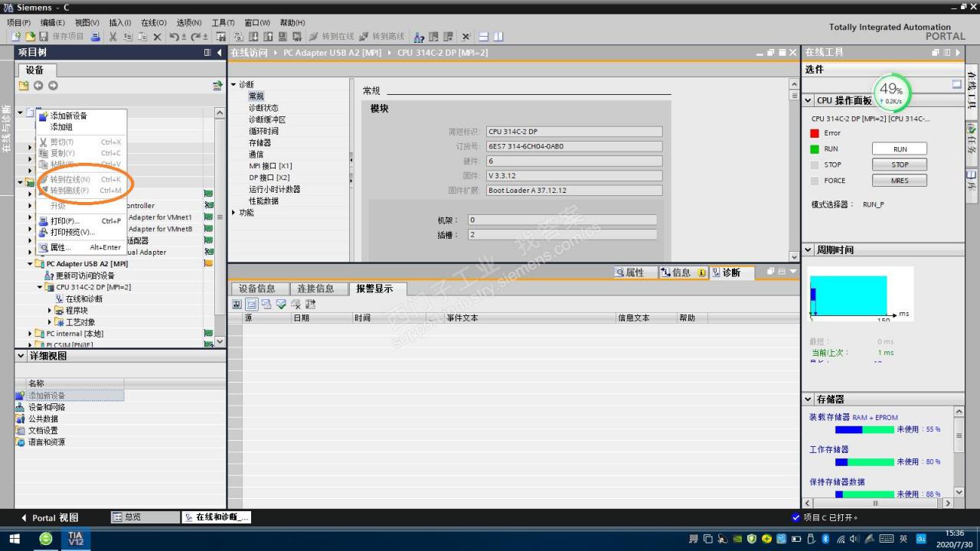Screen dimensions: 980x551
Task: Click project tree vertical scrollbar down arrow
Action: tap(220, 341)
